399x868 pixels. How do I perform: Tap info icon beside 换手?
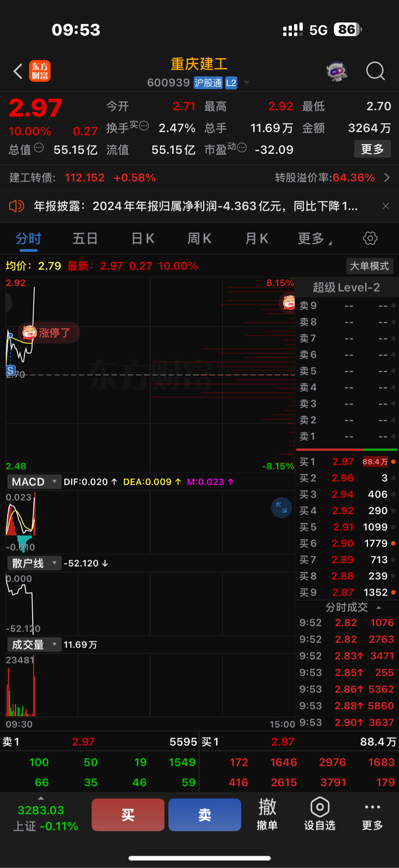[144, 126]
